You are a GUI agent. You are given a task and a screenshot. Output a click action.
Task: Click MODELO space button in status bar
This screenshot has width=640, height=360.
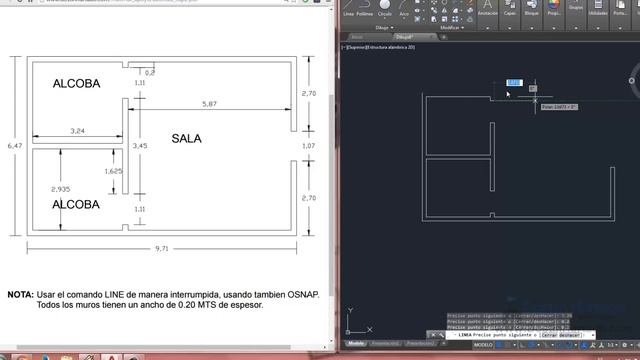[483, 345]
